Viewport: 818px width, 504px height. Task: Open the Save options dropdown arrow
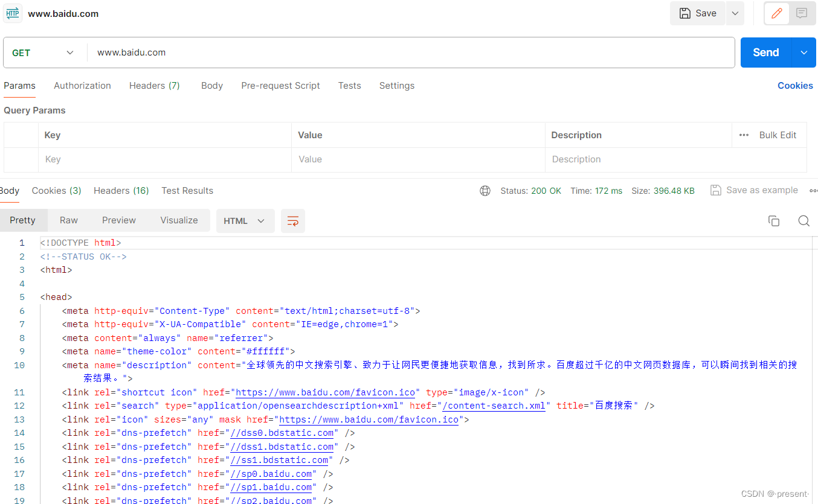[x=735, y=13]
